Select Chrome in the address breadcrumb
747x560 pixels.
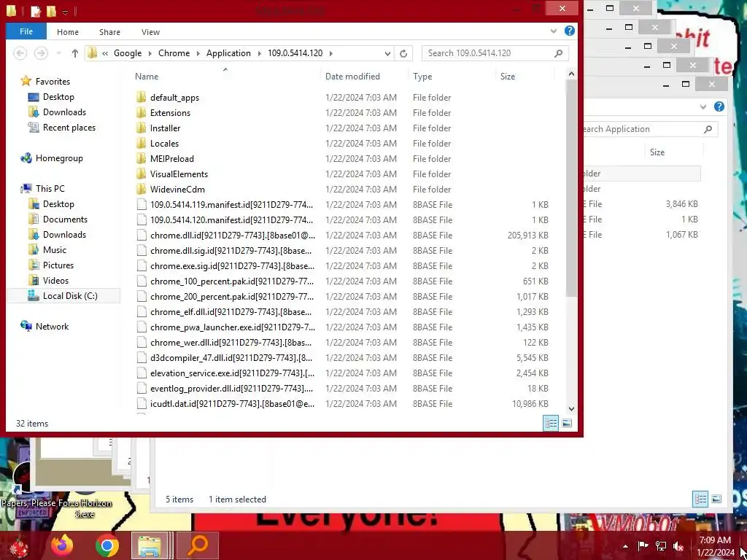174,52
